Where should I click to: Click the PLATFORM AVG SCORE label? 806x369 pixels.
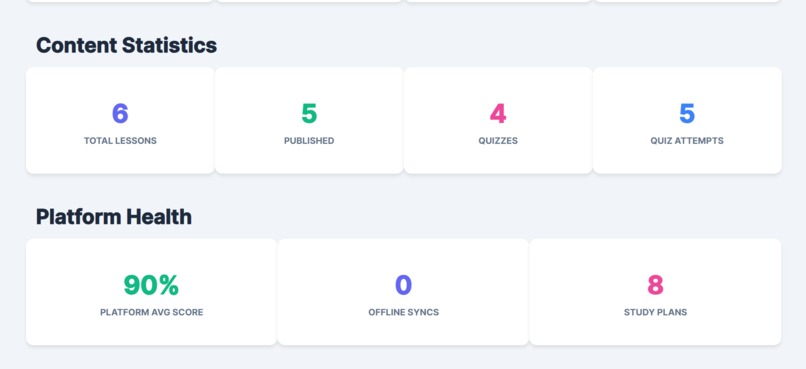click(x=152, y=312)
